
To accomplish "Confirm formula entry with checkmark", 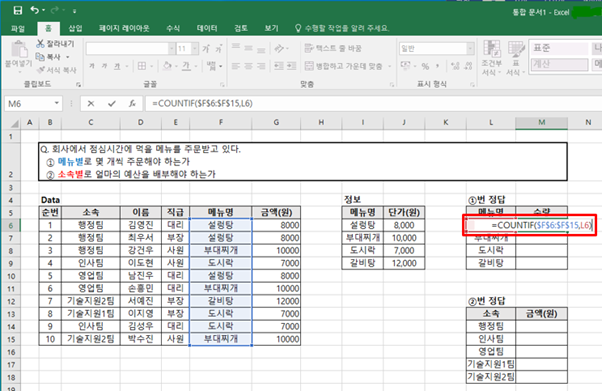I will (112, 103).
